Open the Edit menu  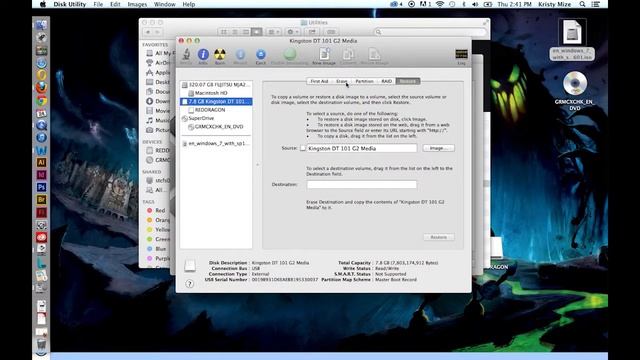(115, 4)
